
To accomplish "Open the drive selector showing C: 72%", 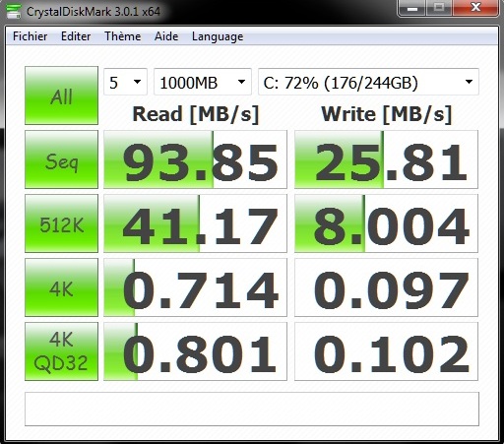I will [x=368, y=82].
